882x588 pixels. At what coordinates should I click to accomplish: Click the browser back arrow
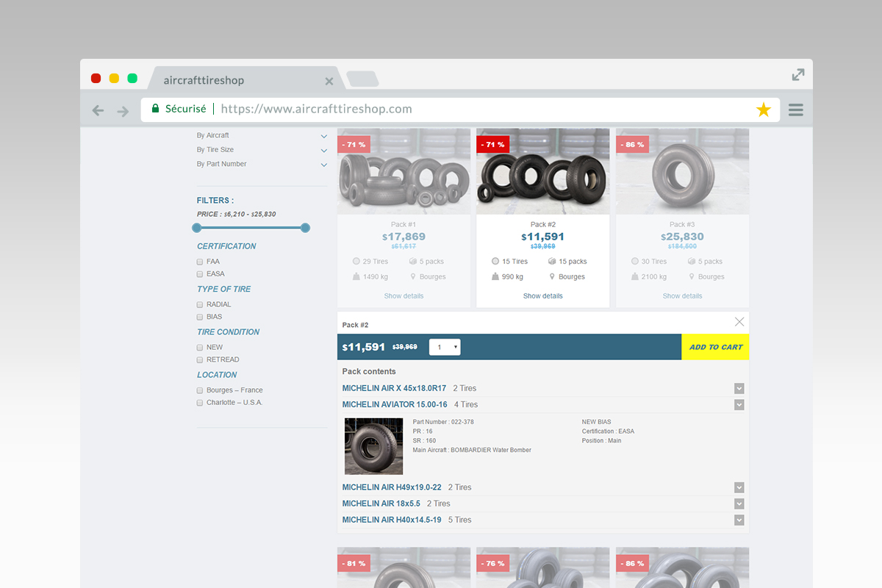[x=98, y=110]
